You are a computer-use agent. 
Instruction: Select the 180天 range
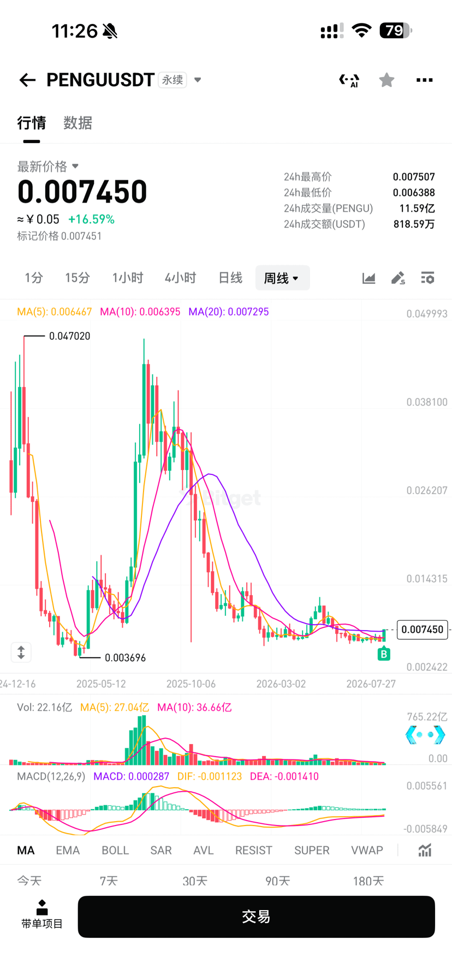pos(368,881)
